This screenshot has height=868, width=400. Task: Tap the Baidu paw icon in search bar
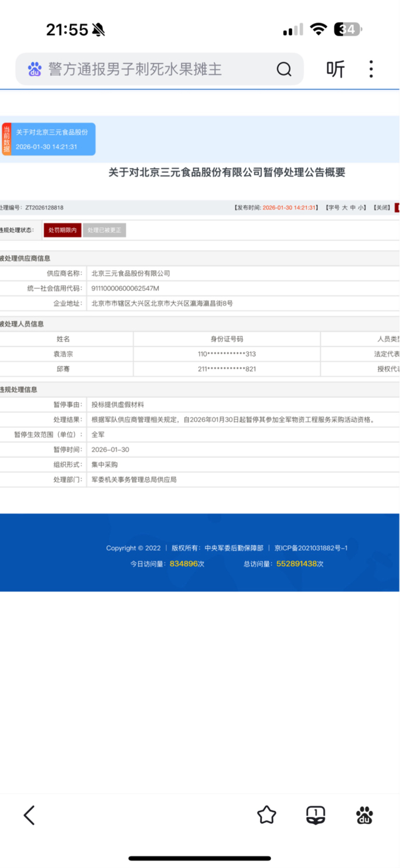[x=35, y=69]
